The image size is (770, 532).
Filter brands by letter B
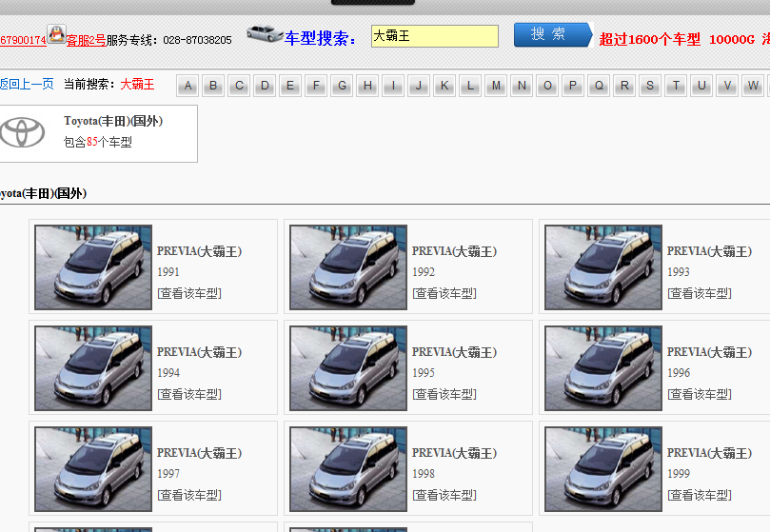click(213, 86)
